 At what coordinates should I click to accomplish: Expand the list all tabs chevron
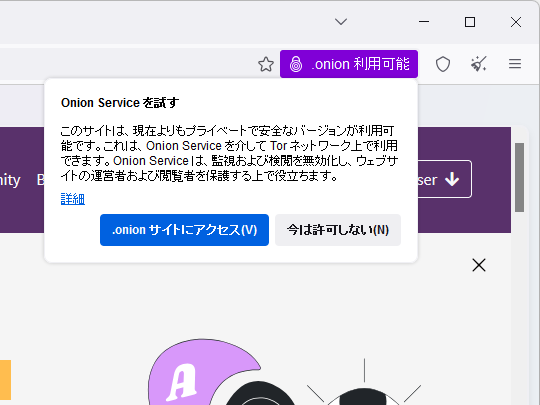(x=341, y=22)
